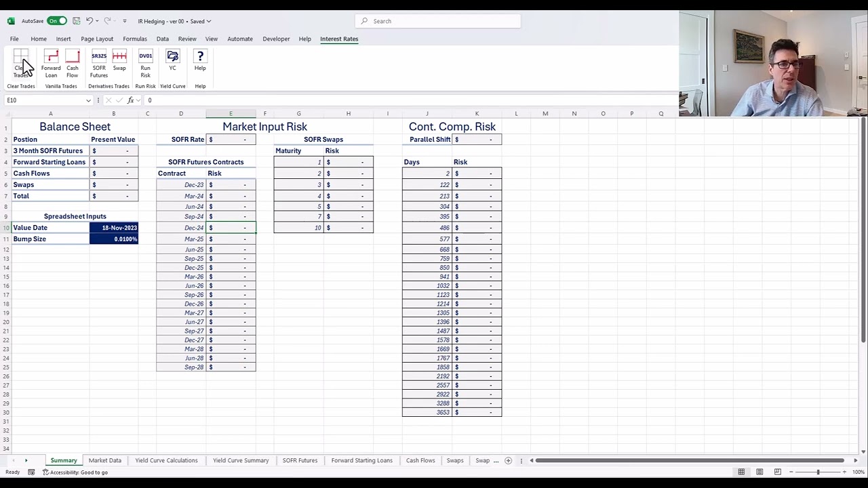Switch to the Cash Flows sheet
The height and width of the screenshot is (488, 868).
coord(420,461)
